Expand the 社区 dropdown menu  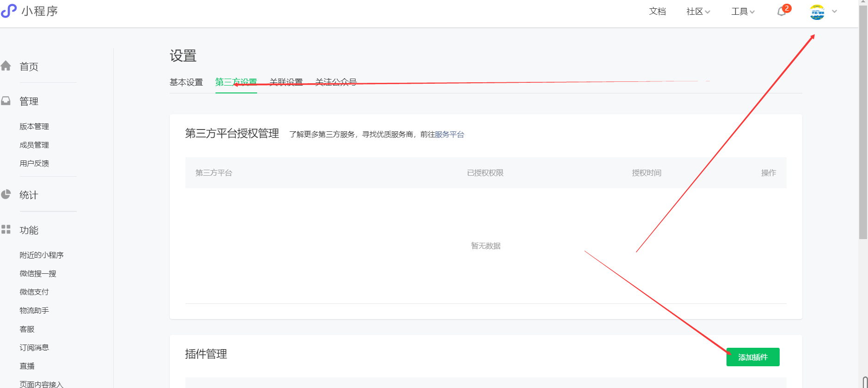[698, 12]
